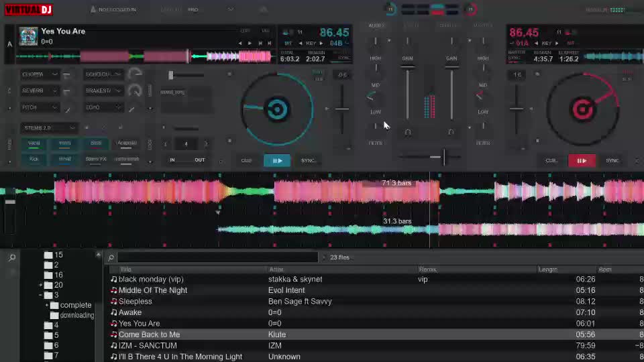Adjust right deck pitch slider

[517, 109]
